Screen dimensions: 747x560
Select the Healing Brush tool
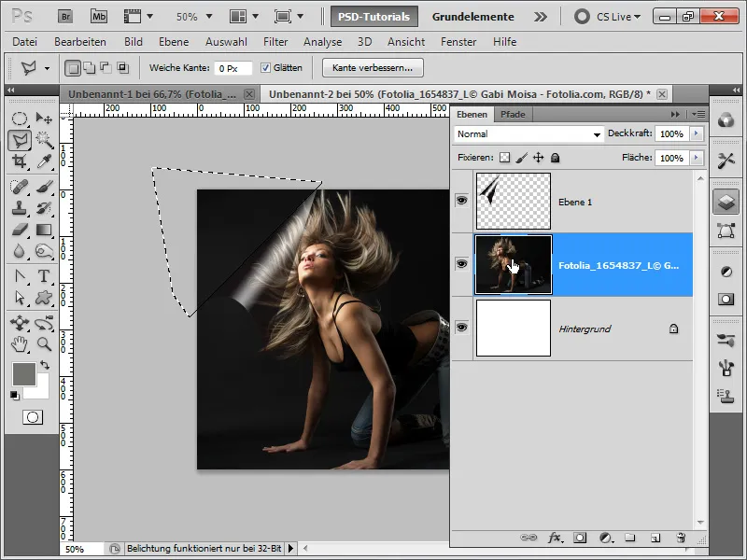pos(19,186)
